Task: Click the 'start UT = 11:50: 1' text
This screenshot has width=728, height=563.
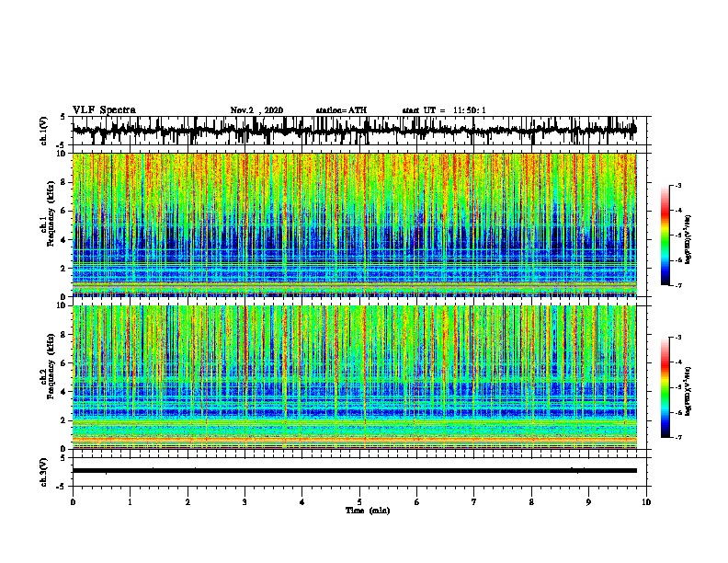Action: (x=444, y=110)
